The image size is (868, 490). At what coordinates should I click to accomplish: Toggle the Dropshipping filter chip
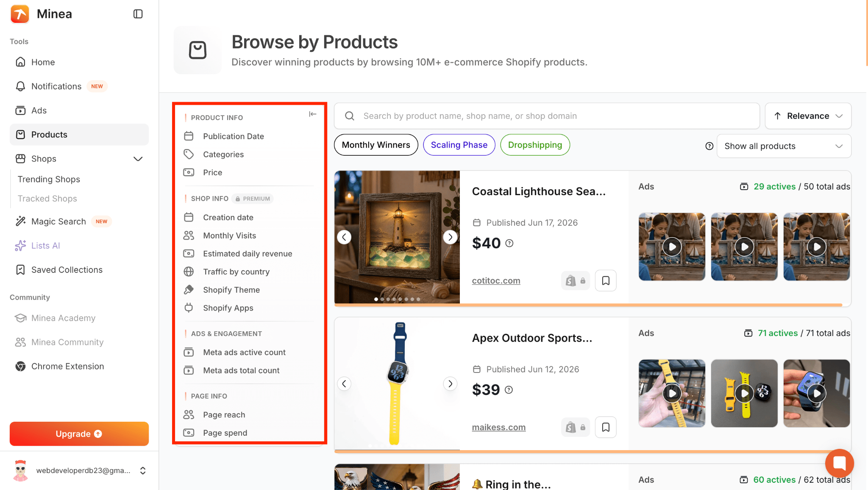coord(535,145)
